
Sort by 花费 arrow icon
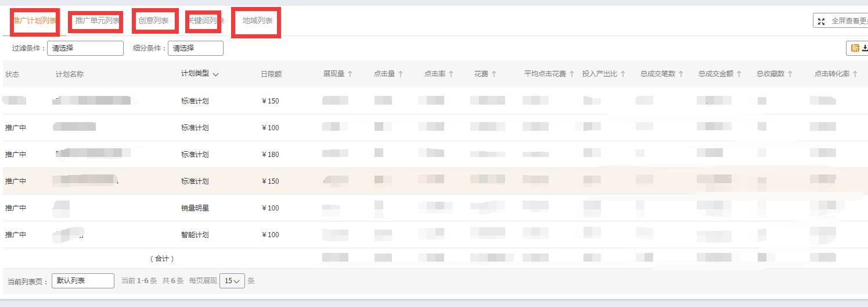494,74
